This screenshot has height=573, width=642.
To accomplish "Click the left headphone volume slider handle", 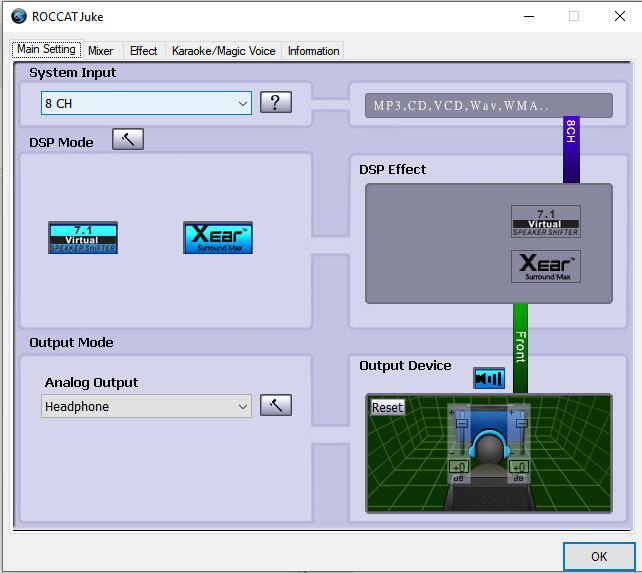I will coord(461,424).
